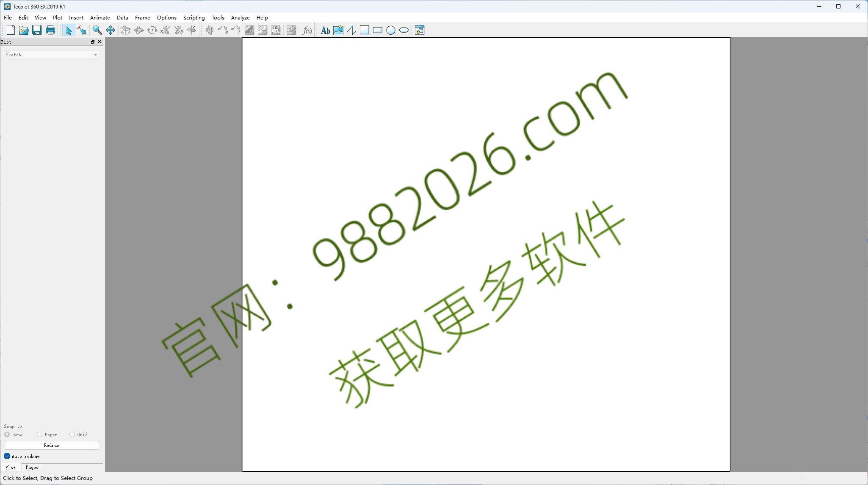Image resolution: width=868 pixels, height=485 pixels.
Task: Select the ellipse drawing tool
Action: (x=404, y=30)
